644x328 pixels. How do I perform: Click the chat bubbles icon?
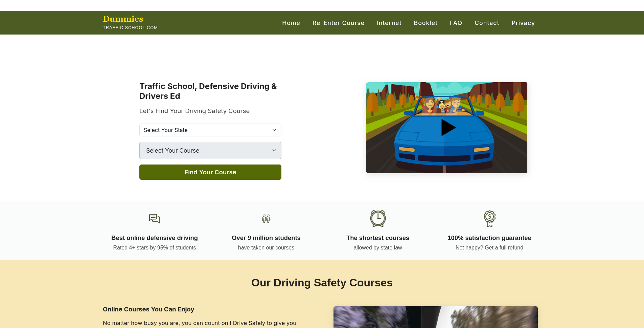tap(155, 219)
